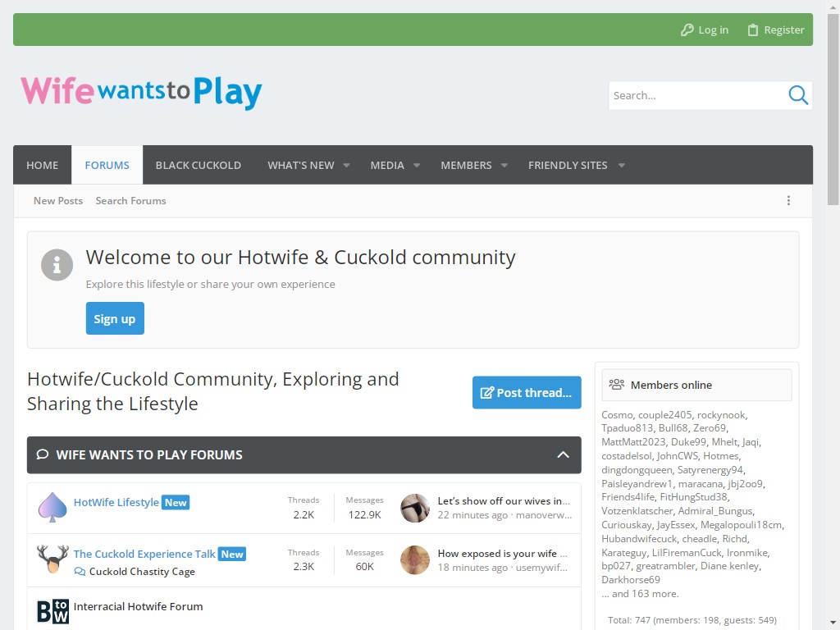Open poster name usemywif...
This screenshot has height=630, width=840.
click(541, 568)
